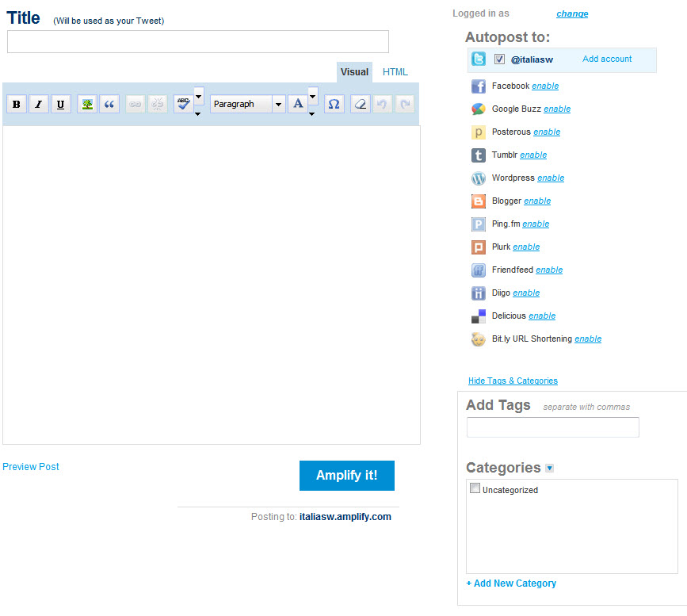Screen dimensions: 687x616
Task: Click the Plurk icon
Action: point(479,247)
